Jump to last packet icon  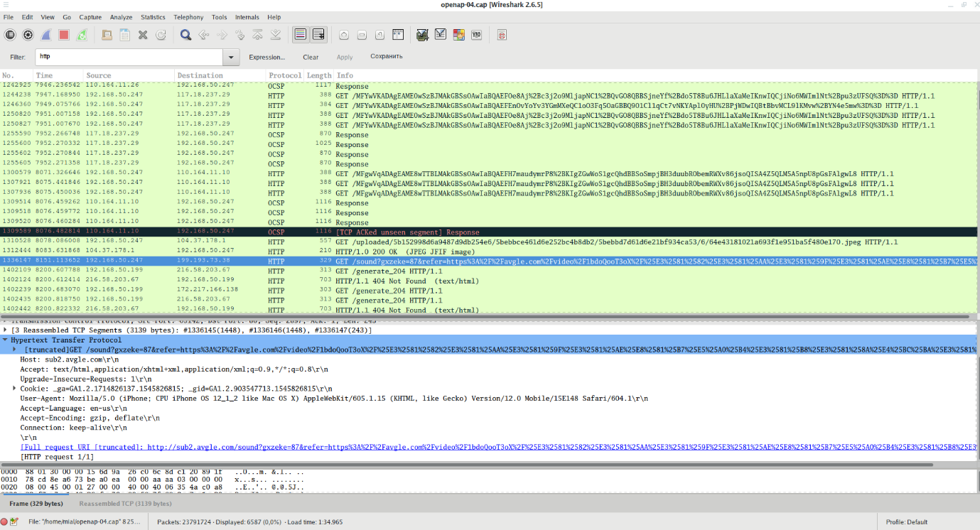pos(276,34)
